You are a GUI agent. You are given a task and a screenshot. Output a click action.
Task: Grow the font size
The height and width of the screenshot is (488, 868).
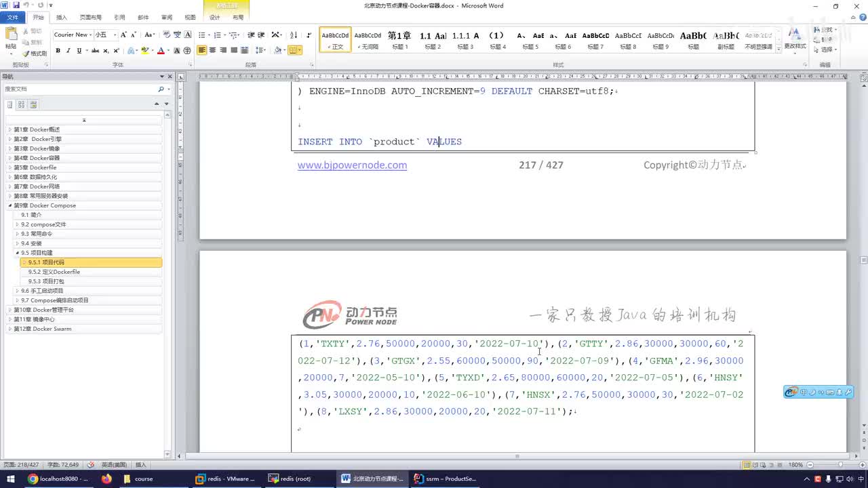point(123,35)
